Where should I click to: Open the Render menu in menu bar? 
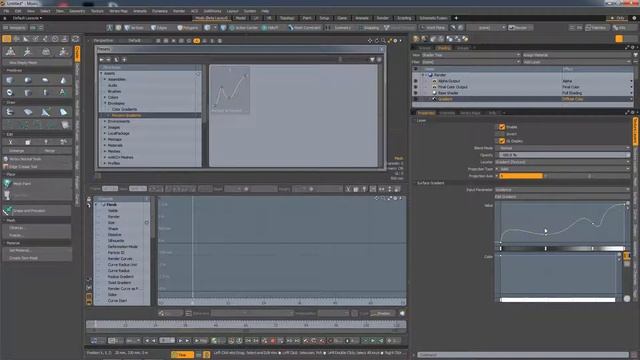tap(179, 11)
